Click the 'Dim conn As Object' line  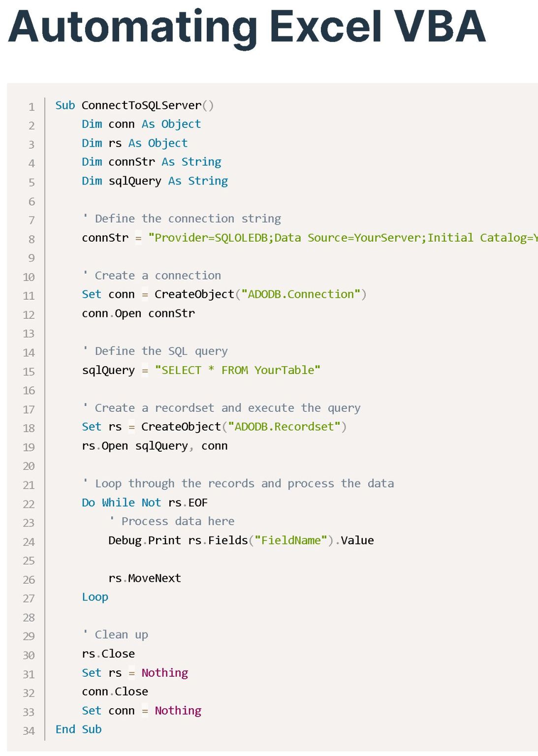pos(141,124)
